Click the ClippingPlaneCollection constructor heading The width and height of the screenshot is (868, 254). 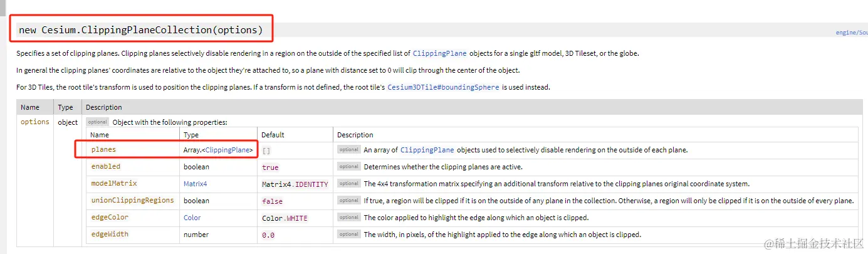coord(141,29)
